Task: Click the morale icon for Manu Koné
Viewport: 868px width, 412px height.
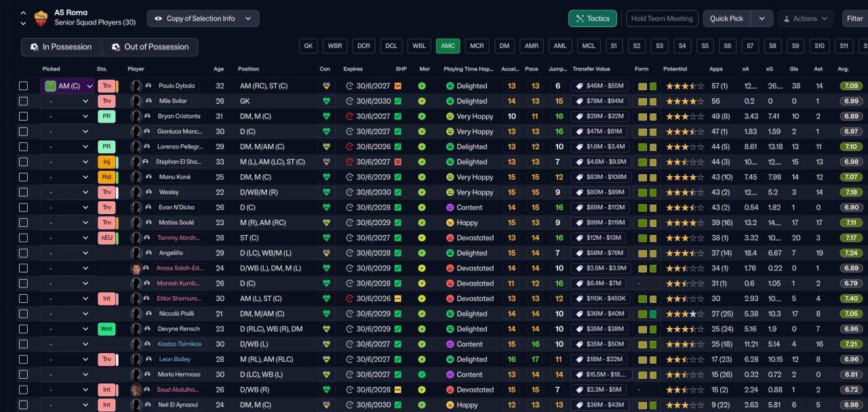Action: (x=422, y=177)
